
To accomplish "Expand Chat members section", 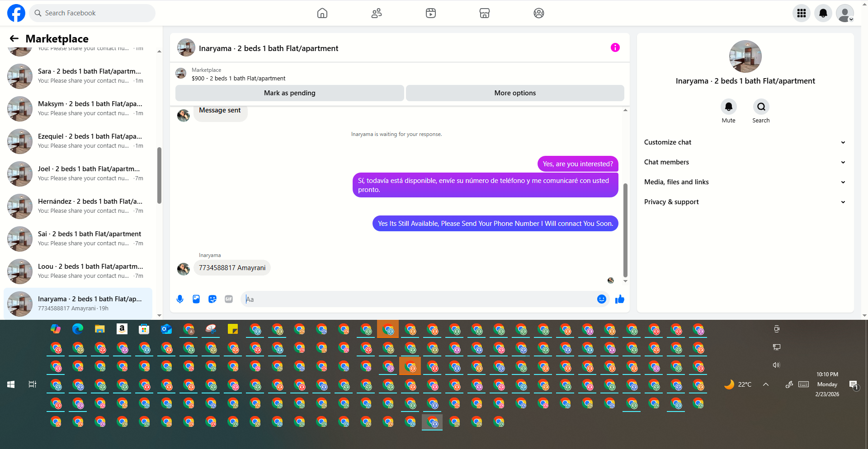I will [745, 162].
